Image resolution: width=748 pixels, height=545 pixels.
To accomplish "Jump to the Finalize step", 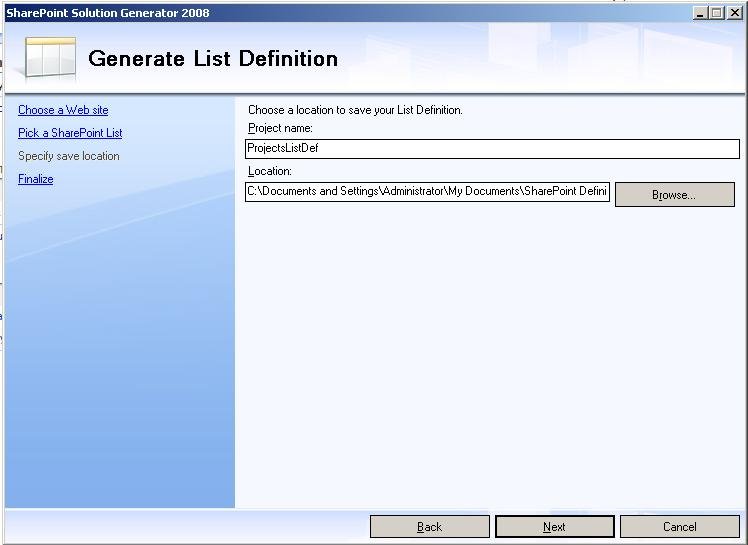I will 36,179.
